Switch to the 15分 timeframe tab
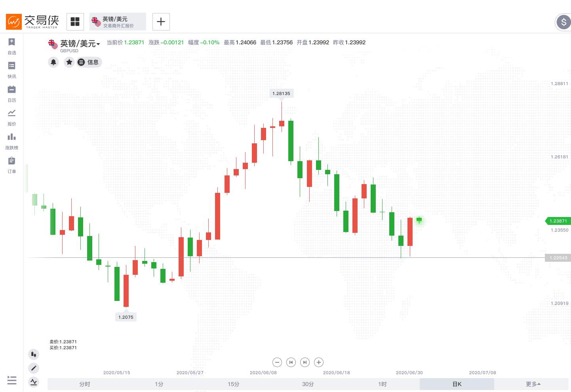 234,384
